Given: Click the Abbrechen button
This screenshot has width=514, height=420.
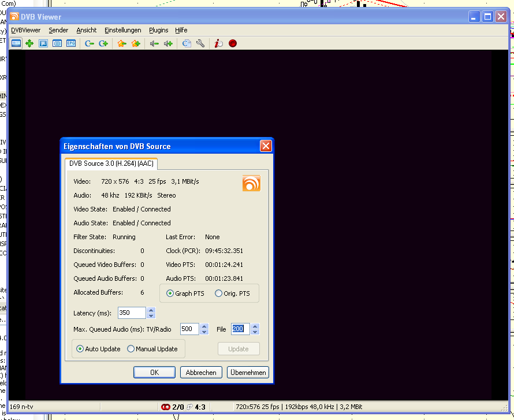Looking at the screenshot, I should pyautogui.click(x=201, y=373).
